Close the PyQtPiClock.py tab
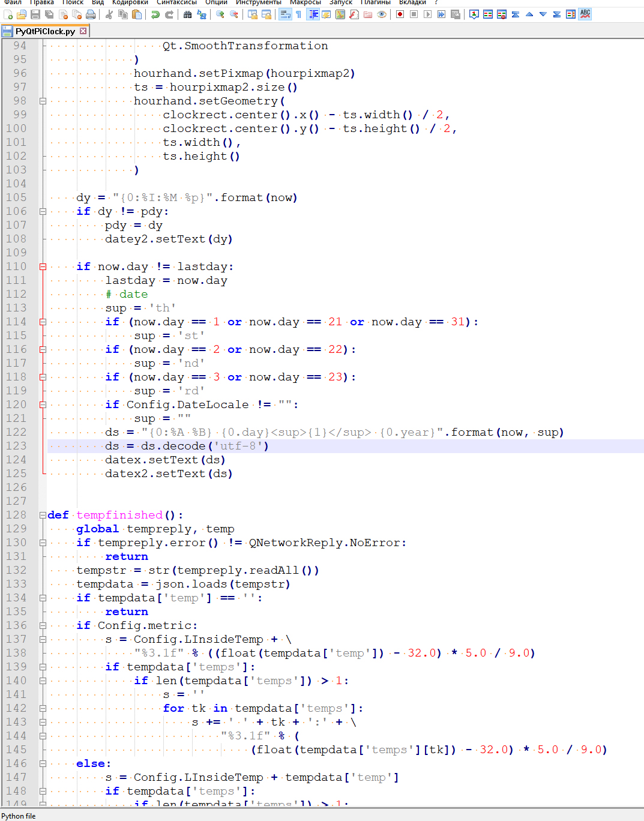 tap(83, 31)
